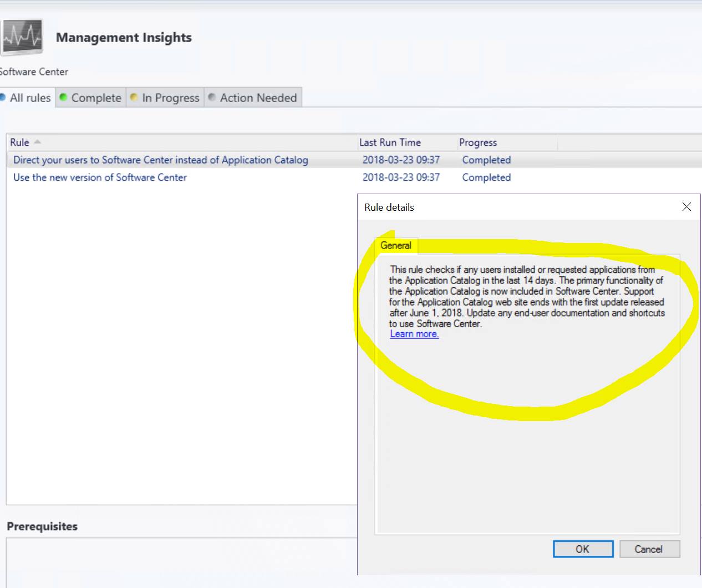702x588 pixels.
Task: Confirm with the OK button
Action: (x=583, y=549)
